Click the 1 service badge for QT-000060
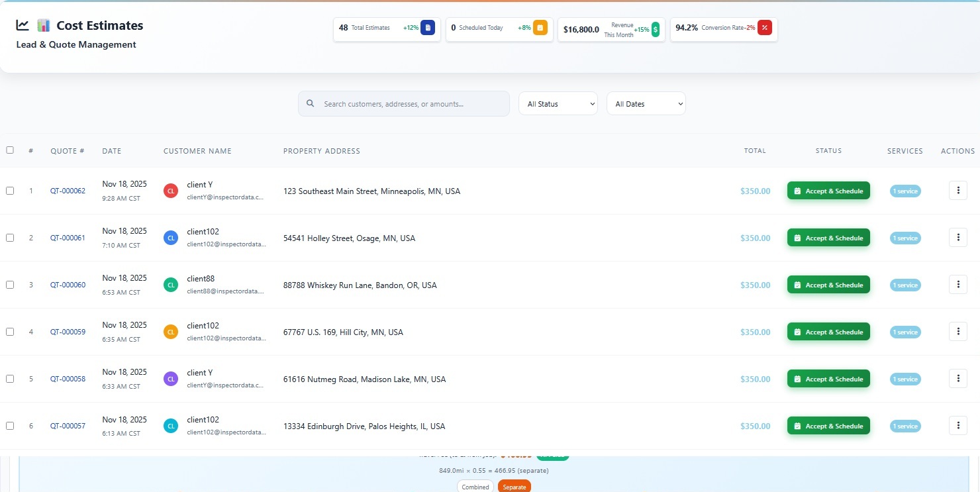The width and height of the screenshot is (980, 492). [x=905, y=285]
